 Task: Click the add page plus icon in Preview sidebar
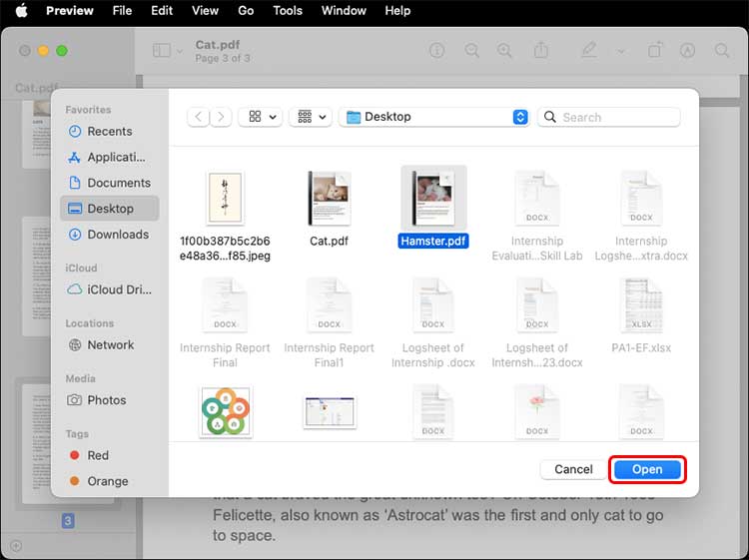(16, 546)
